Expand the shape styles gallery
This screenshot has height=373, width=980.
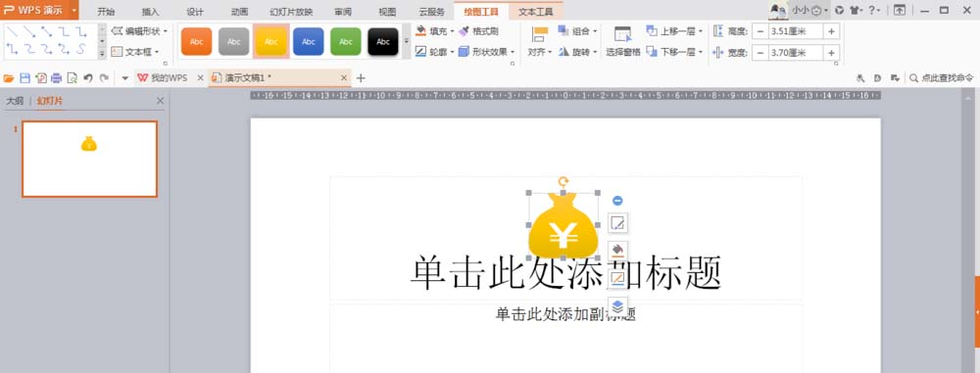click(407, 41)
